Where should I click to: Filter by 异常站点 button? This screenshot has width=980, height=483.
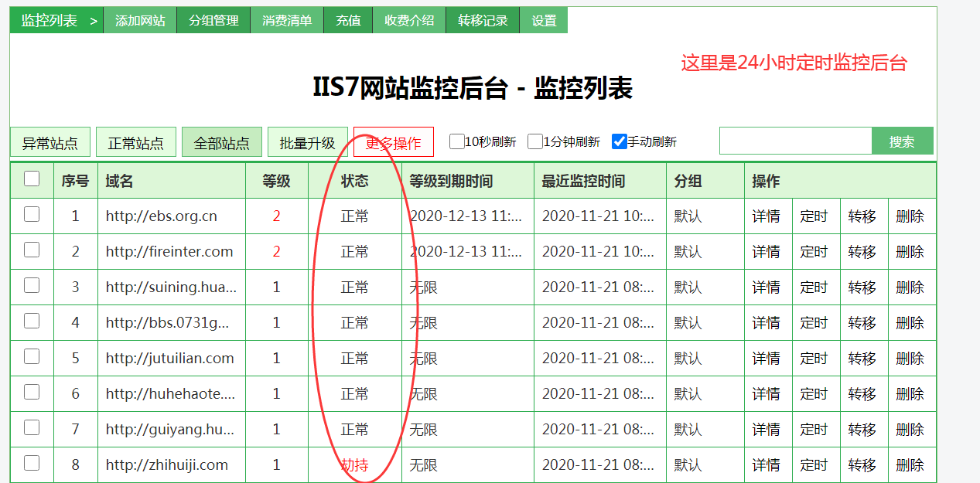pyautogui.click(x=50, y=142)
